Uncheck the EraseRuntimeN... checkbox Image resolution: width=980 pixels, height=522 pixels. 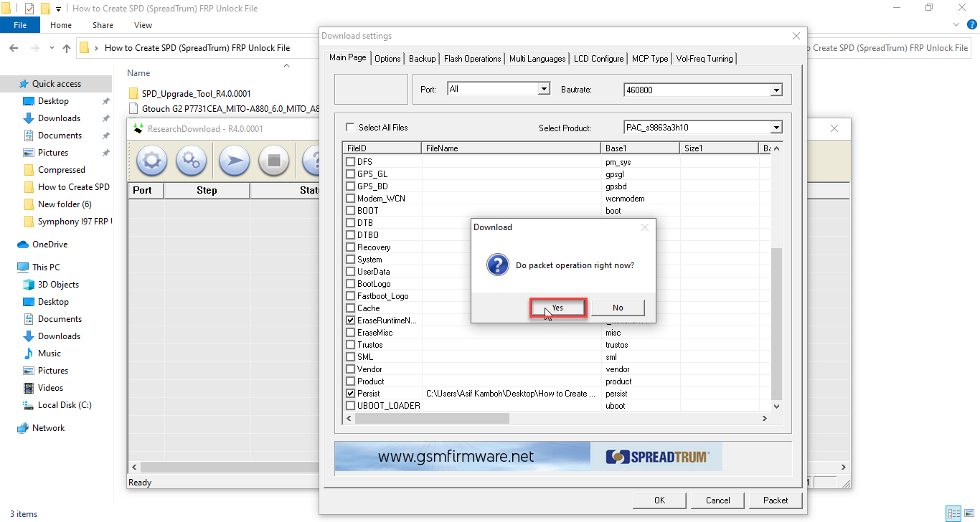coord(351,321)
